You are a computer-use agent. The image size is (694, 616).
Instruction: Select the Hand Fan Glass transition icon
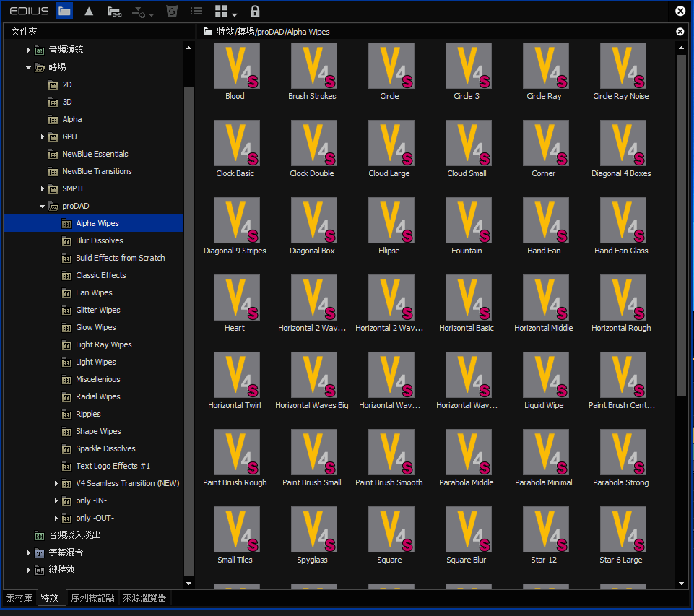623,220
